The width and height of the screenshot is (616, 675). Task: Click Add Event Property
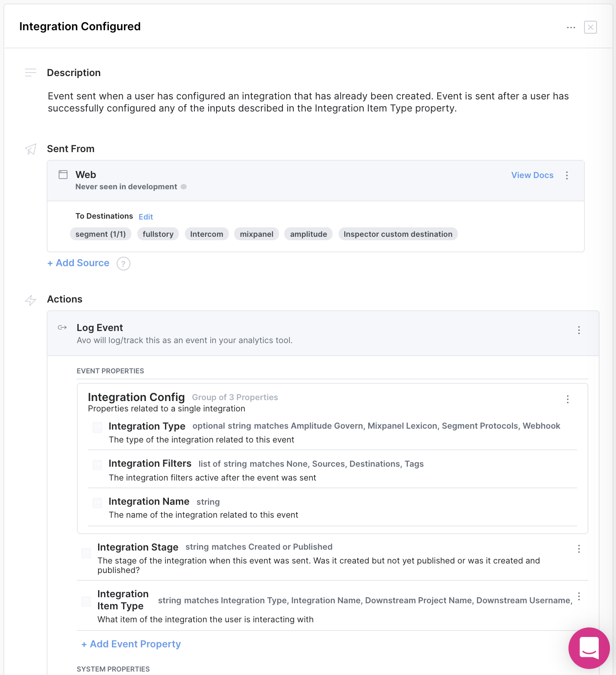coord(131,644)
